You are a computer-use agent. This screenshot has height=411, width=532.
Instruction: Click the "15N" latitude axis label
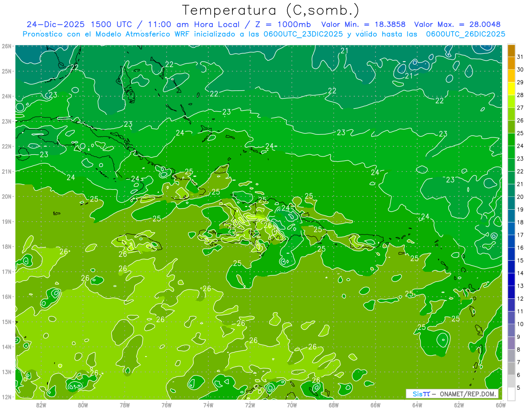tap(7, 321)
